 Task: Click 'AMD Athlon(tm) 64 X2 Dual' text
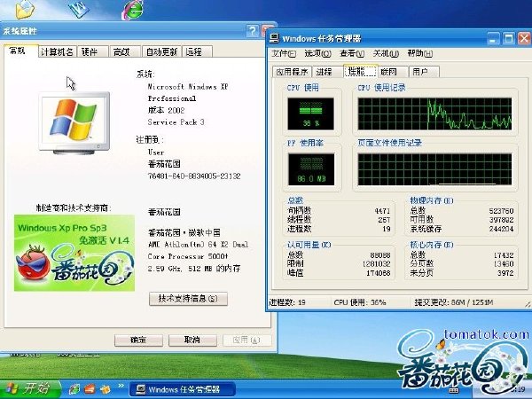[x=198, y=245]
